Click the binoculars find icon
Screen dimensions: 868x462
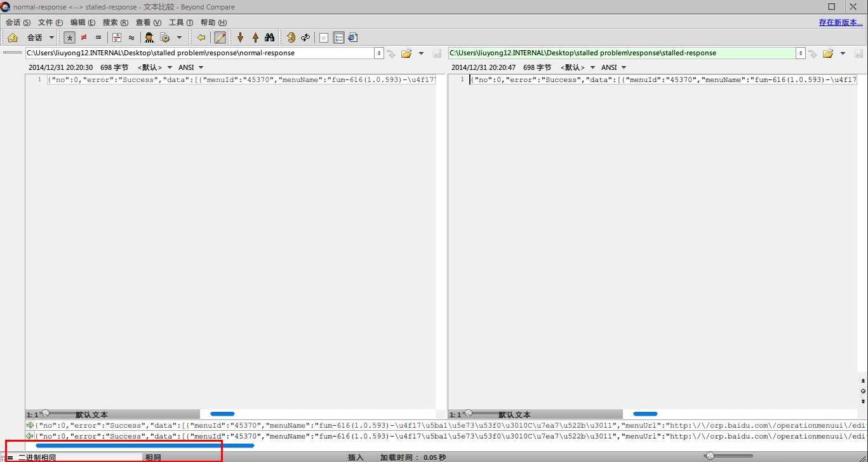(x=269, y=37)
